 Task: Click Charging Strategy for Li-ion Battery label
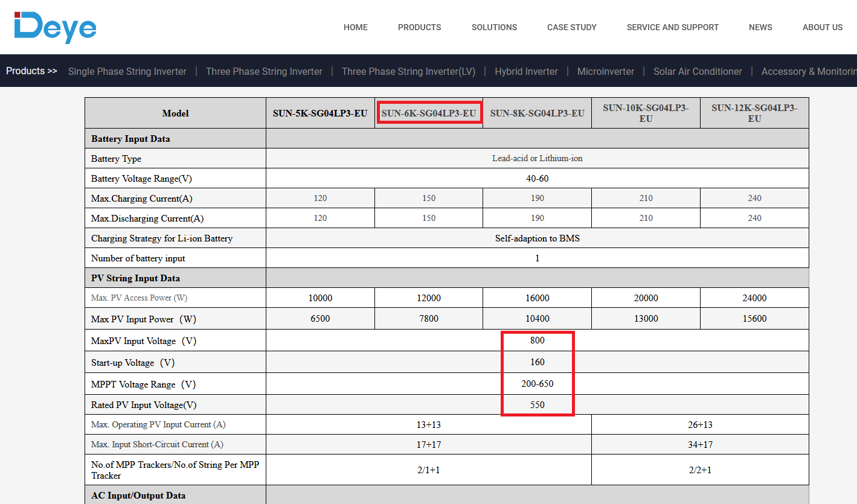click(162, 238)
